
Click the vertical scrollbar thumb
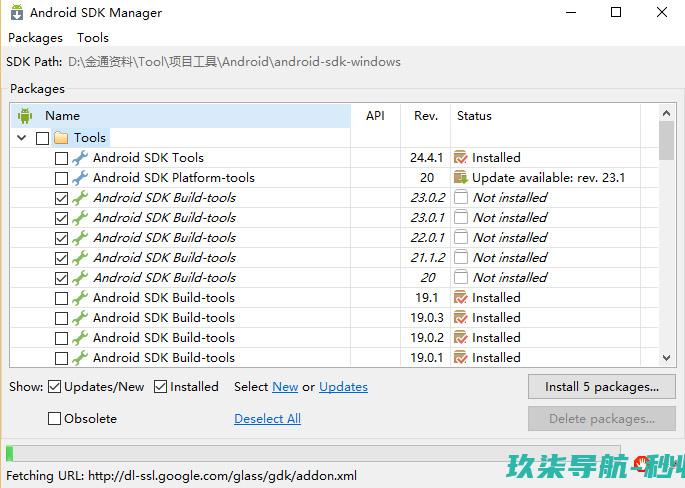tap(667, 141)
